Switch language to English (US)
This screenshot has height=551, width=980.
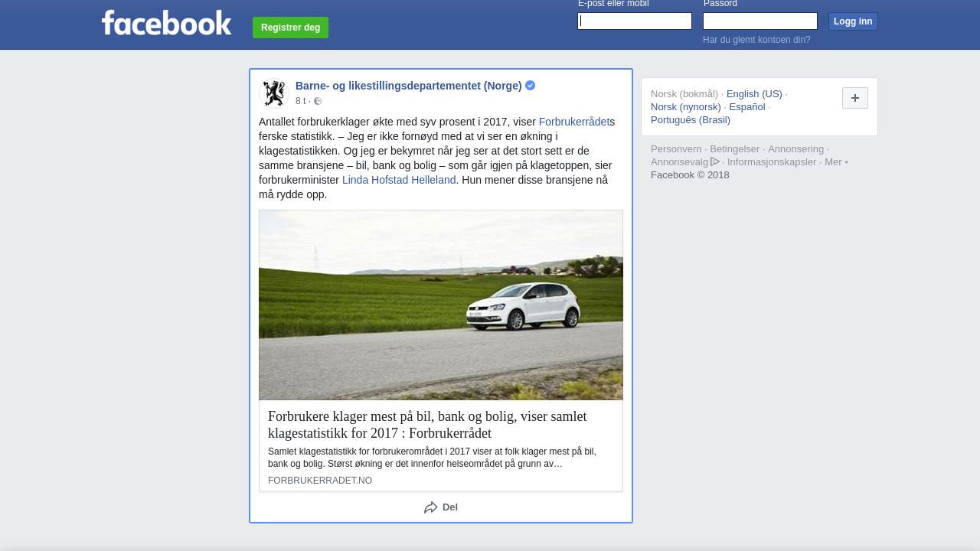pos(754,94)
